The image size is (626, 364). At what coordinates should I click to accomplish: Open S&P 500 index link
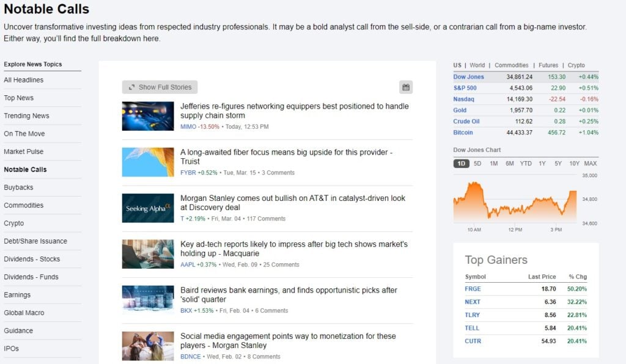click(465, 88)
